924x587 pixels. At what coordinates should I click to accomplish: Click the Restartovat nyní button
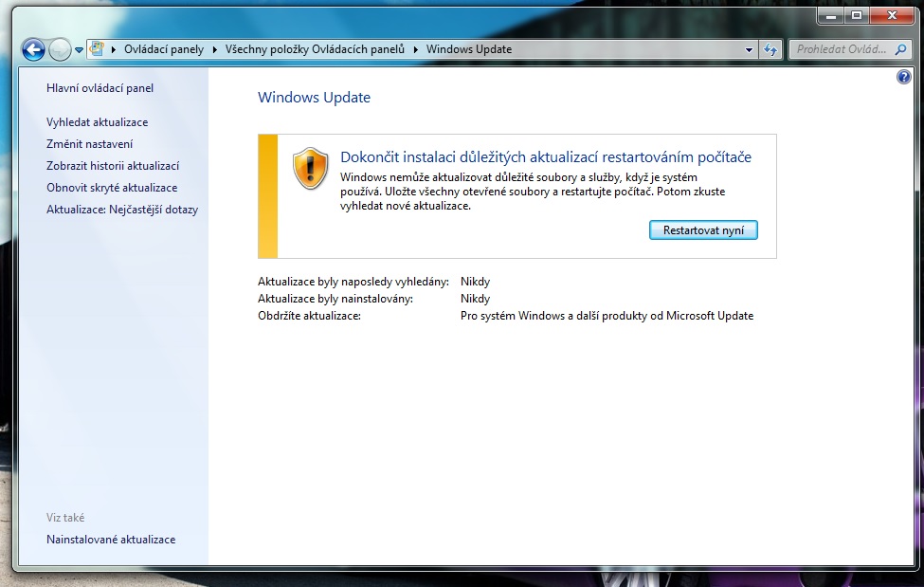coord(703,230)
